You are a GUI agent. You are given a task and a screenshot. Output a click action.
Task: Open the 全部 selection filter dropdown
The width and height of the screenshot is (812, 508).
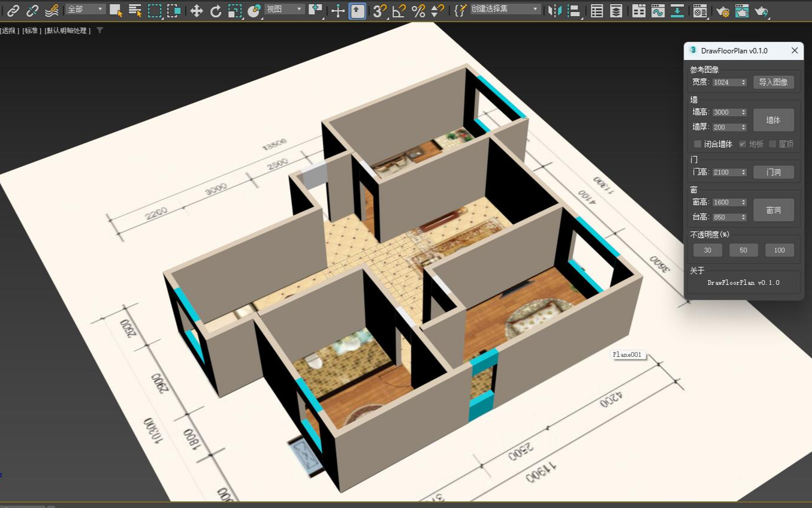click(86, 10)
